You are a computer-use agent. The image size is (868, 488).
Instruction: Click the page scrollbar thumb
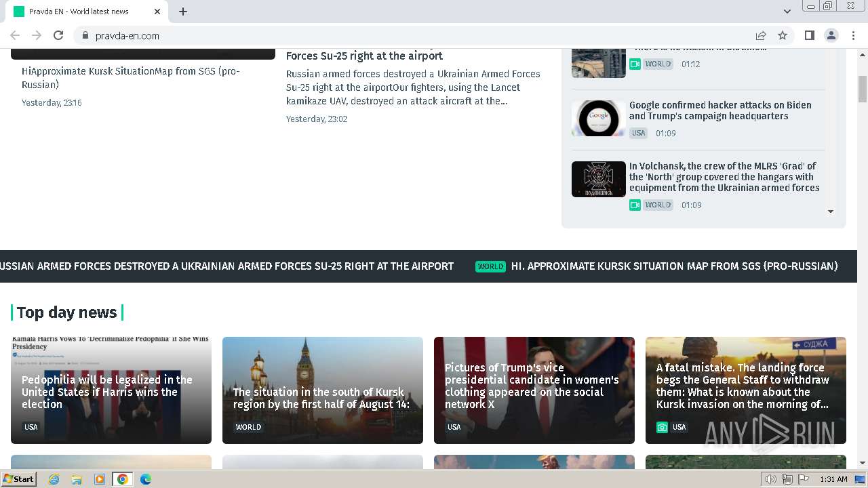(863, 89)
